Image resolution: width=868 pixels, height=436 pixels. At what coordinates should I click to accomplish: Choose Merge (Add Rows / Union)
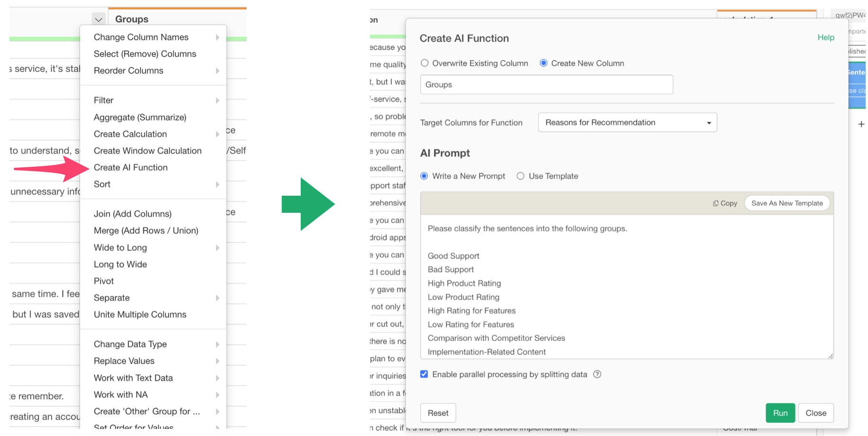point(153,231)
